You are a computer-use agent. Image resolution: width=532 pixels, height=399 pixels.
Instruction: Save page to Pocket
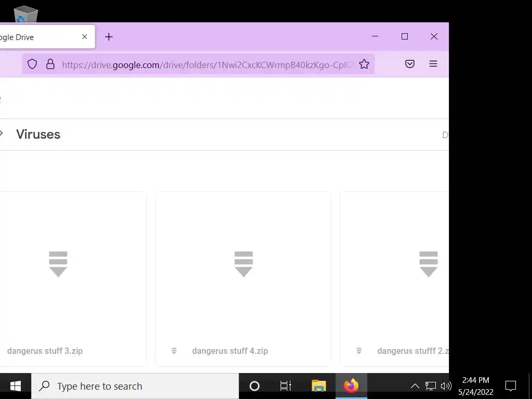click(x=410, y=64)
